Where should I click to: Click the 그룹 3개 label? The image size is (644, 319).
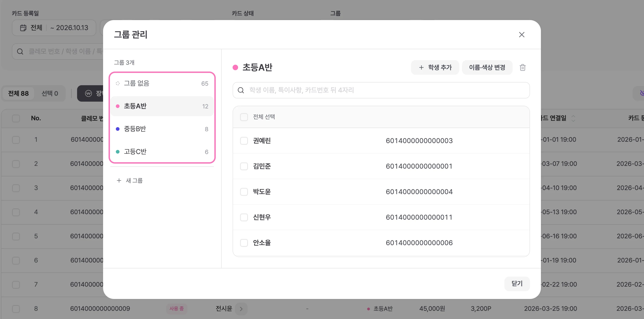click(124, 62)
